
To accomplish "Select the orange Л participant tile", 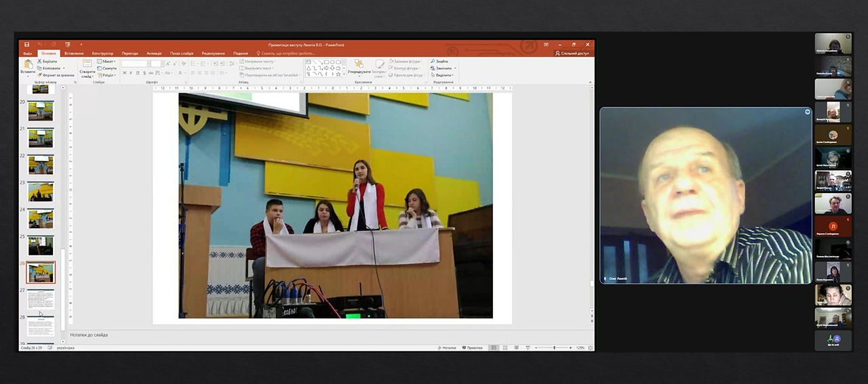I will tap(833, 227).
